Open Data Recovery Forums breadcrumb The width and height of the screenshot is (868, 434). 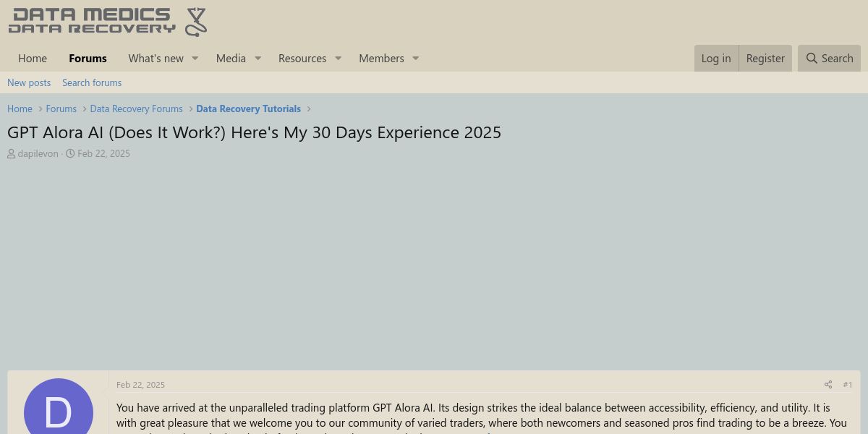click(136, 109)
